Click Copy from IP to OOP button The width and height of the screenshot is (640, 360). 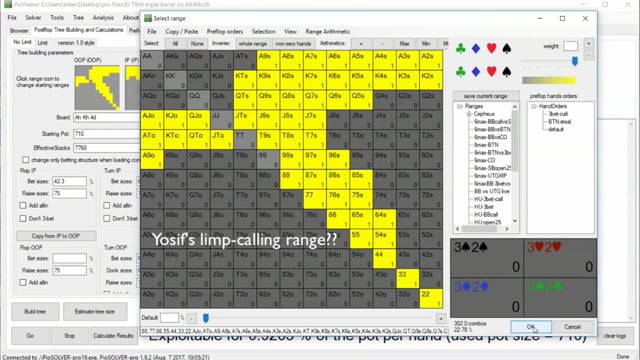[56, 236]
